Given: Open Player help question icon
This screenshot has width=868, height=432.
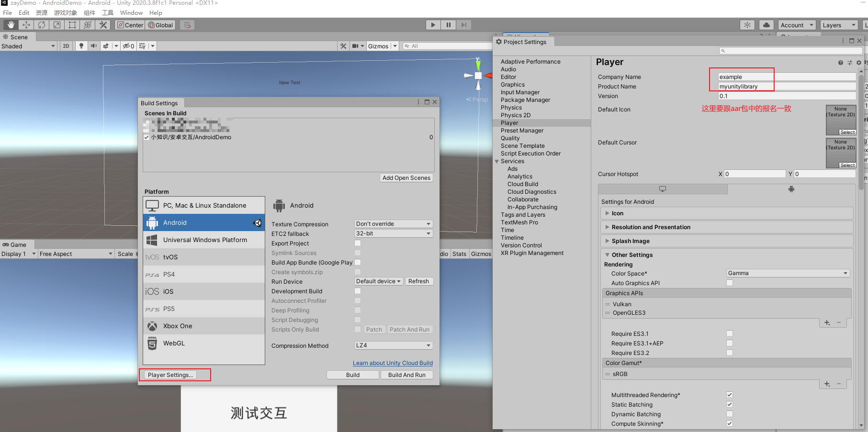Looking at the screenshot, I should point(841,63).
